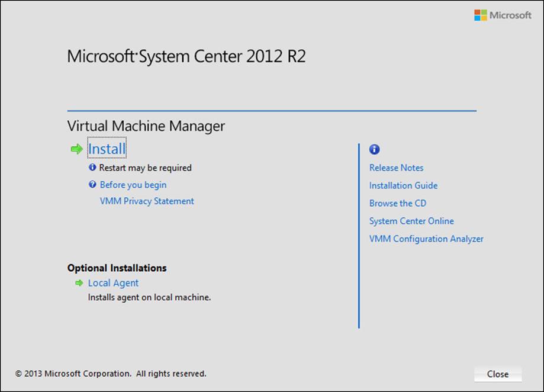
Task: Open the Release Notes link
Action: 396,168
